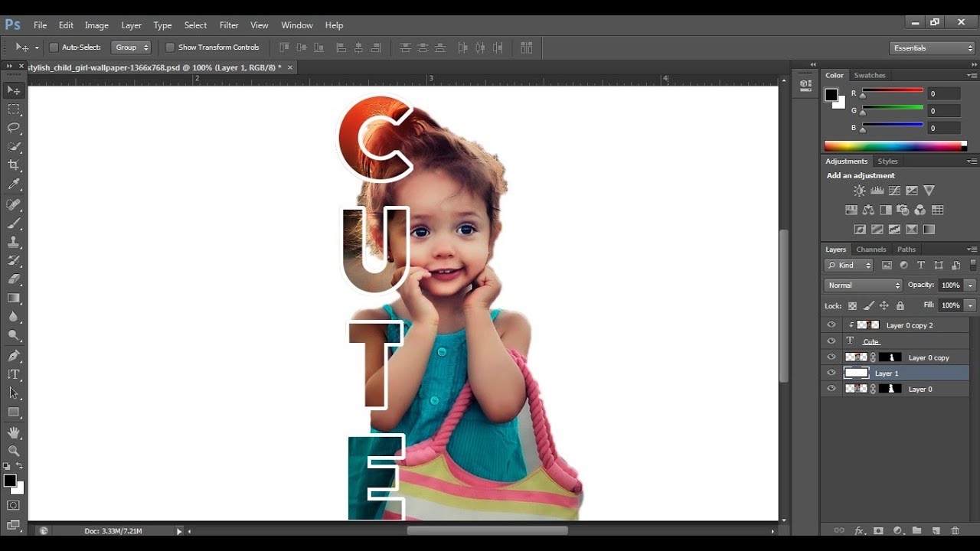Switch to the Styles tab
This screenshot has height=551, width=980.
point(887,161)
